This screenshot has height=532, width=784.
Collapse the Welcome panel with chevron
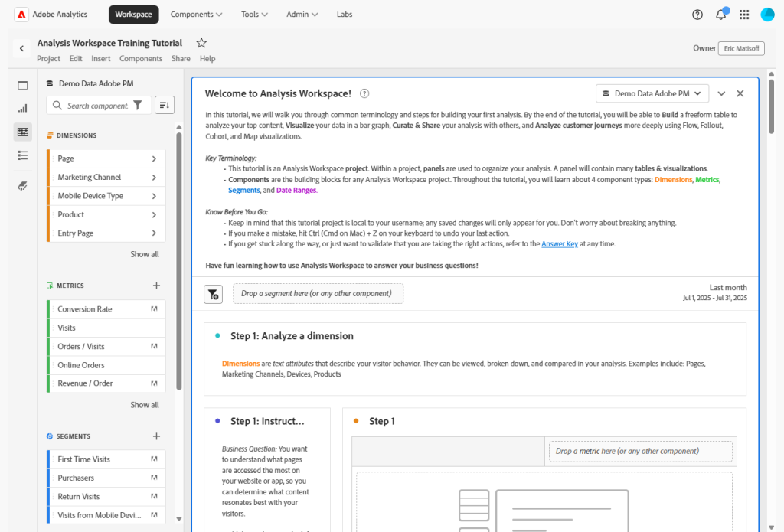point(721,93)
